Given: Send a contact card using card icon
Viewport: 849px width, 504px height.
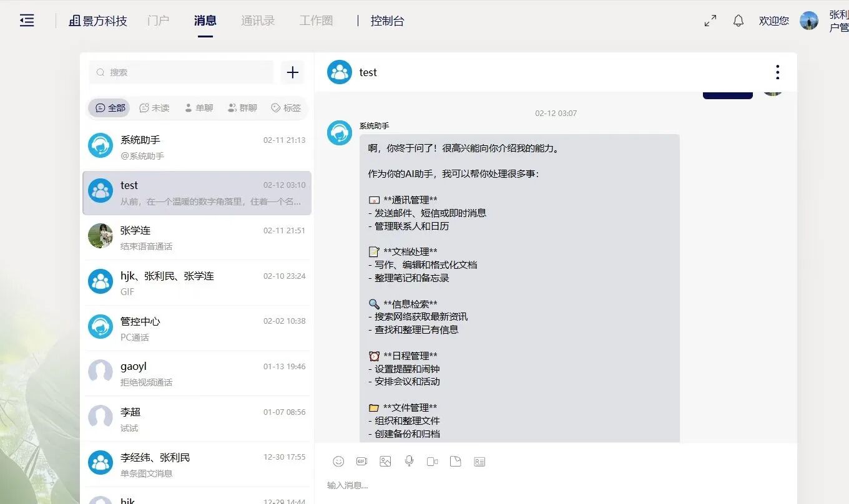Looking at the screenshot, I should click(479, 462).
